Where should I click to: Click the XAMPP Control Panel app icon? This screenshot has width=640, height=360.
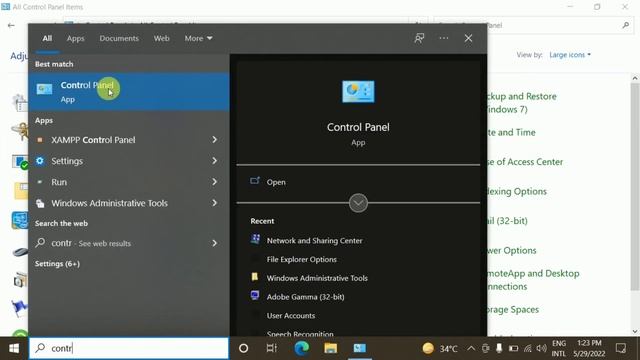pyautogui.click(x=40, y=140)
